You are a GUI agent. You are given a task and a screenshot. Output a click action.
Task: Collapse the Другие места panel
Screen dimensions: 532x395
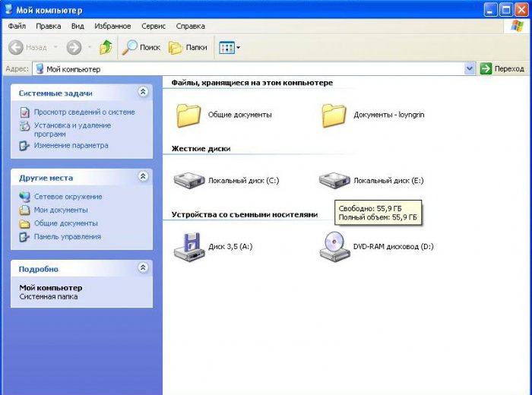tap(143, 176)
